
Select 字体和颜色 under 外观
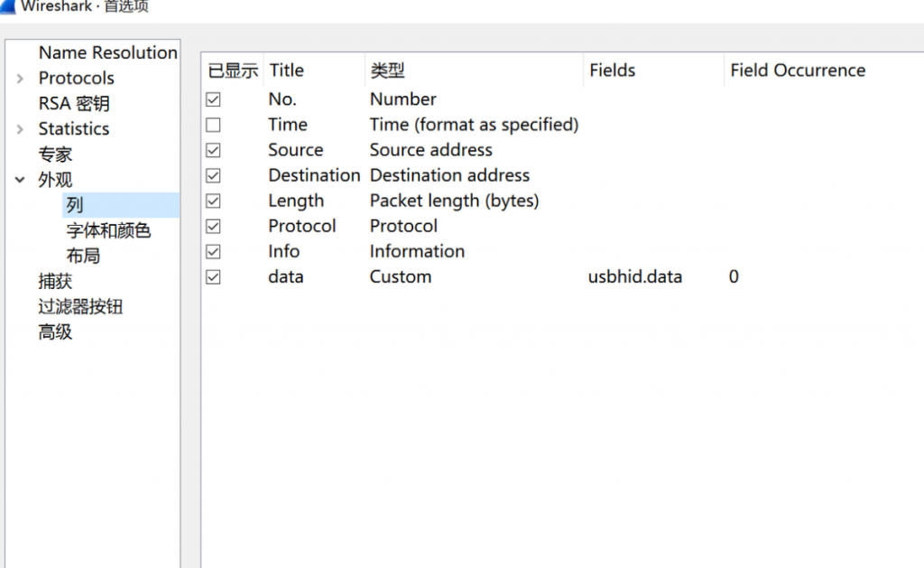108,231
